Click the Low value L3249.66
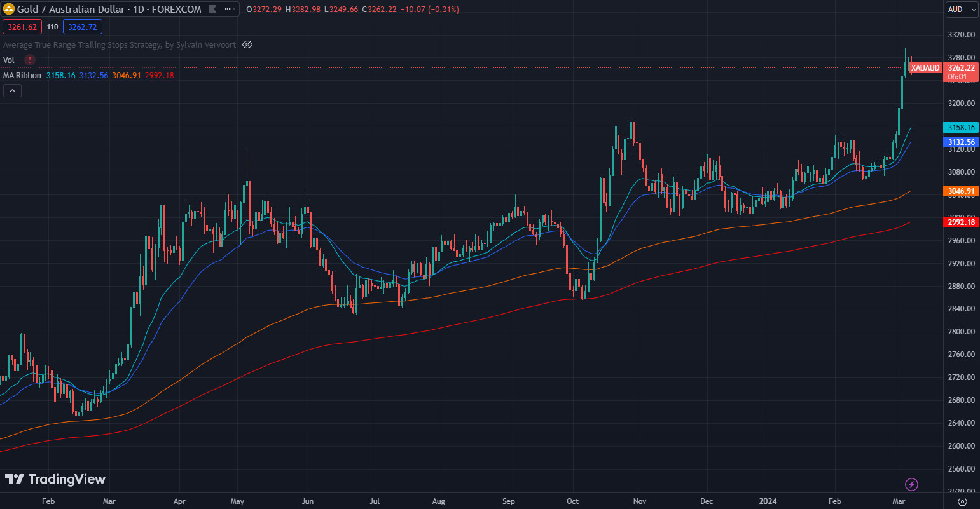The width and height of the screenshot is (980, 509). (340, 10)
